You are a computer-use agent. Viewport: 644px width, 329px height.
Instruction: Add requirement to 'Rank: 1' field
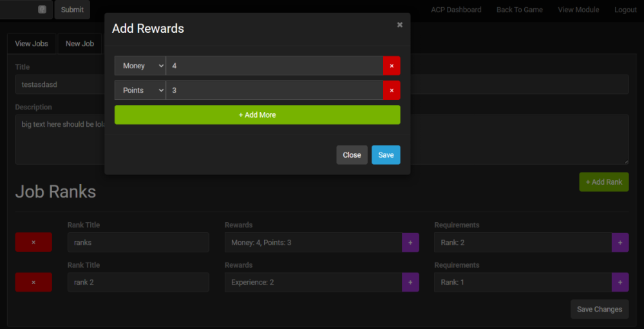(x=620, y=282)
